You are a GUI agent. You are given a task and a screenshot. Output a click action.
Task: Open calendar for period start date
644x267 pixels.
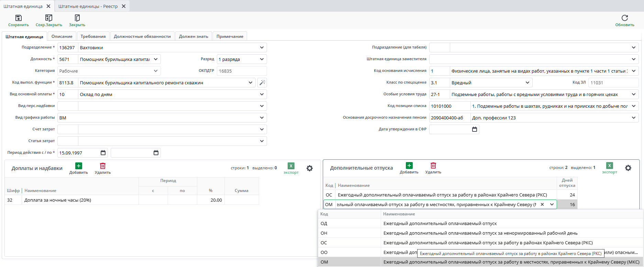click(x=103, y=153)
